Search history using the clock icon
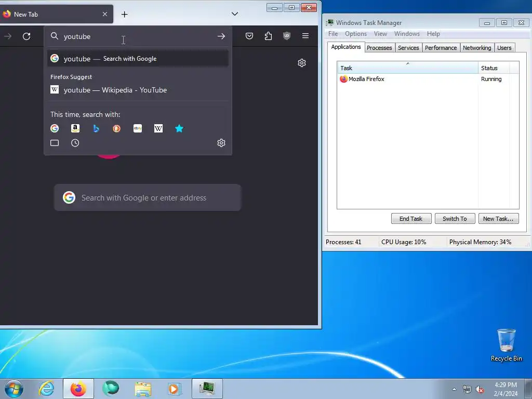 [x=75, y=143]
